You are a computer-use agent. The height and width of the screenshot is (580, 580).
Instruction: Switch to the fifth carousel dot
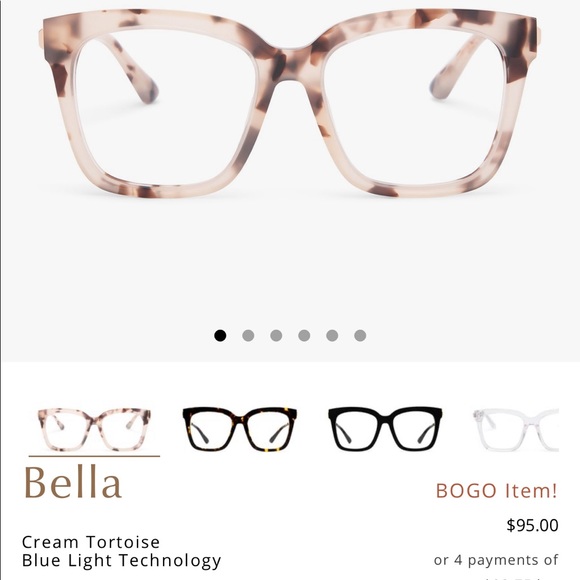(332, 335)
